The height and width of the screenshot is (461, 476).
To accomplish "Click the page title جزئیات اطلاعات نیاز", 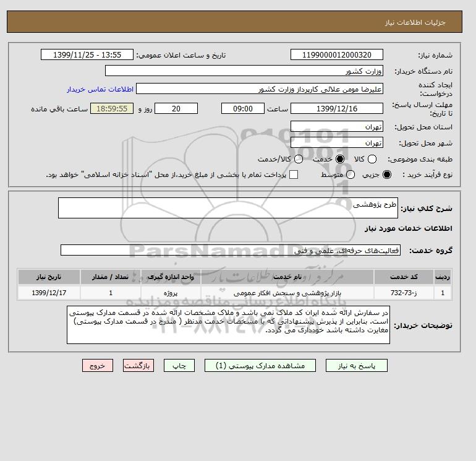I will pos(415,22).
